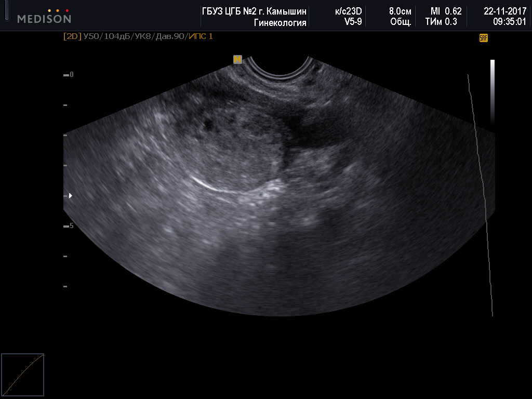Click the white focus position arrow marker

[71, 196]
